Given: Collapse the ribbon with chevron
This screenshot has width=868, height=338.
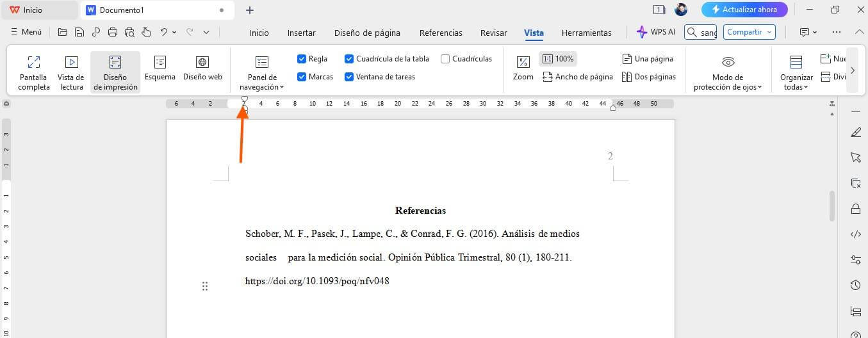Looking at the screenshot, I should [x=859, y=32].
